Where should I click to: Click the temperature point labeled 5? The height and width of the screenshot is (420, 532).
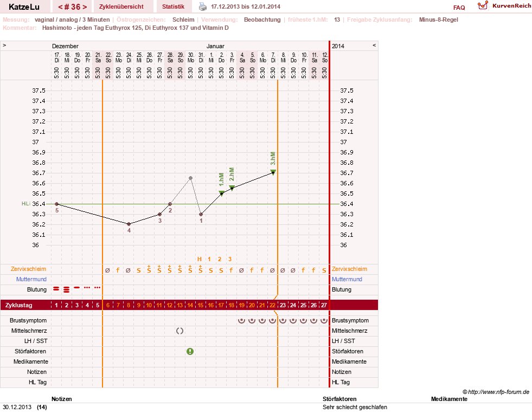57,204
